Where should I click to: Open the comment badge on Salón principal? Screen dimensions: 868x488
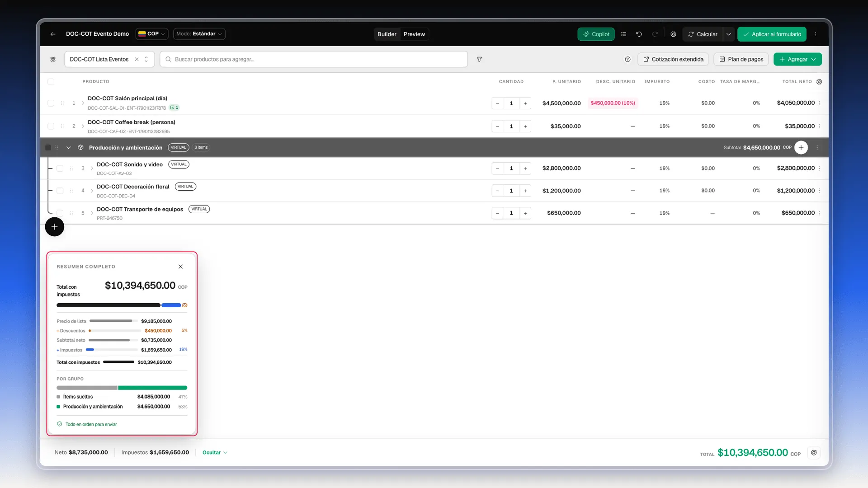click(x=174, y=108)
